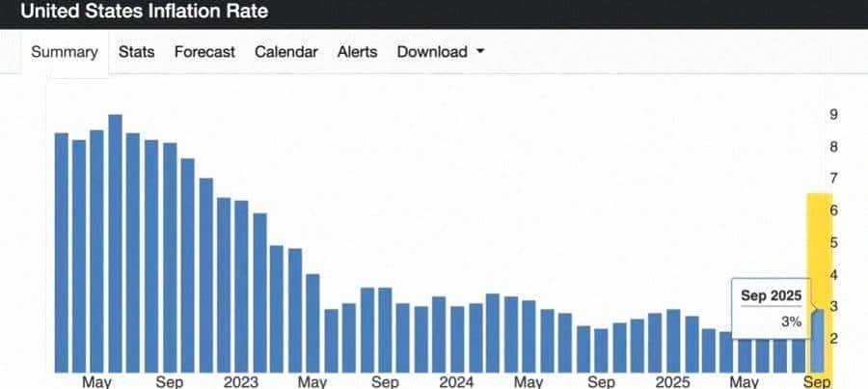
Task: Click the tallest bar, June 2022
Action: coord(115,243)
